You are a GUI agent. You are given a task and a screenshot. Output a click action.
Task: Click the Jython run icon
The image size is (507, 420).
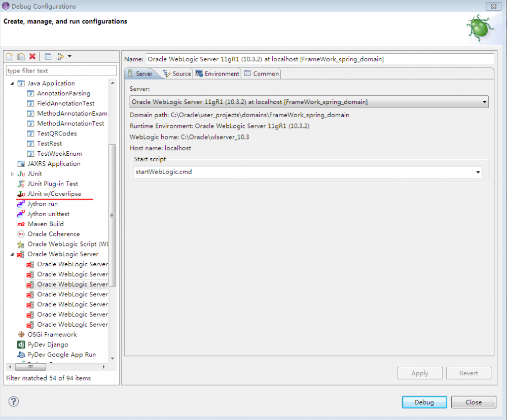[x=21, y=204]
